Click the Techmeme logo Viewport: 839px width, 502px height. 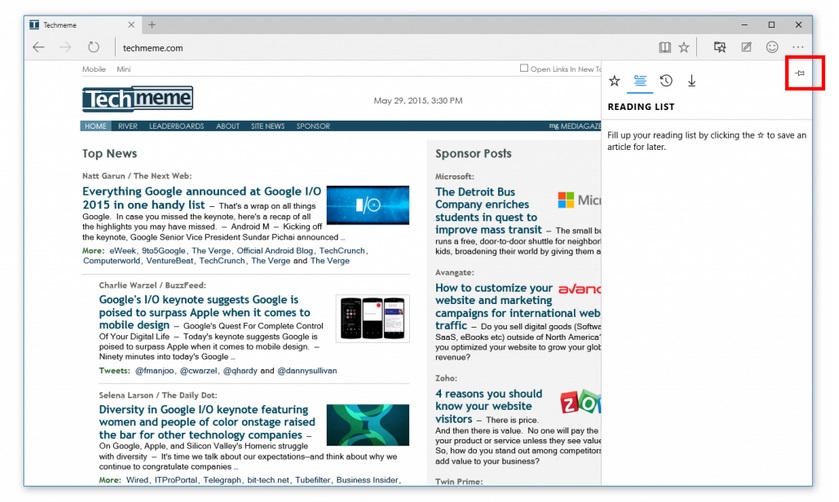click(138, 99)
